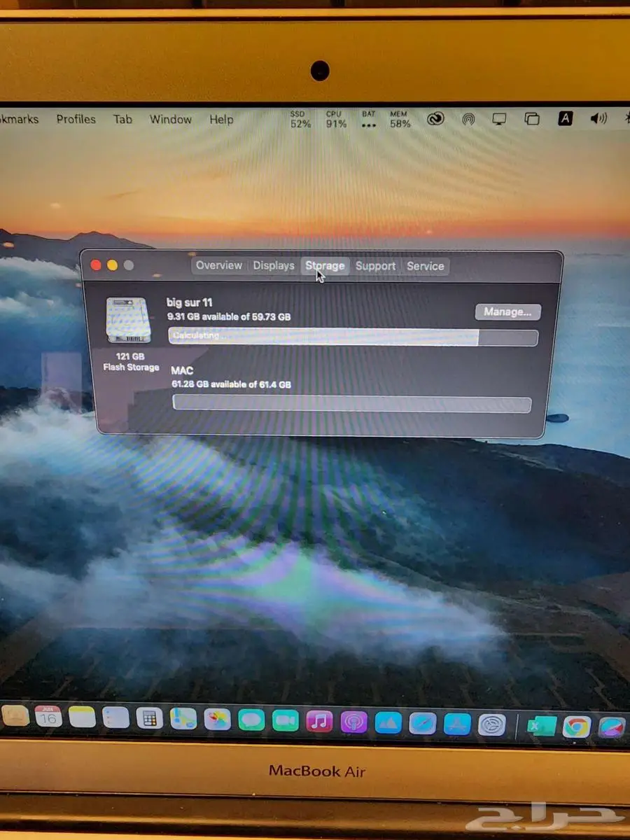Click the BAT battery status indicator
Image resolution: width=630 pixels, height=840 pixels.
click(369, 119)
